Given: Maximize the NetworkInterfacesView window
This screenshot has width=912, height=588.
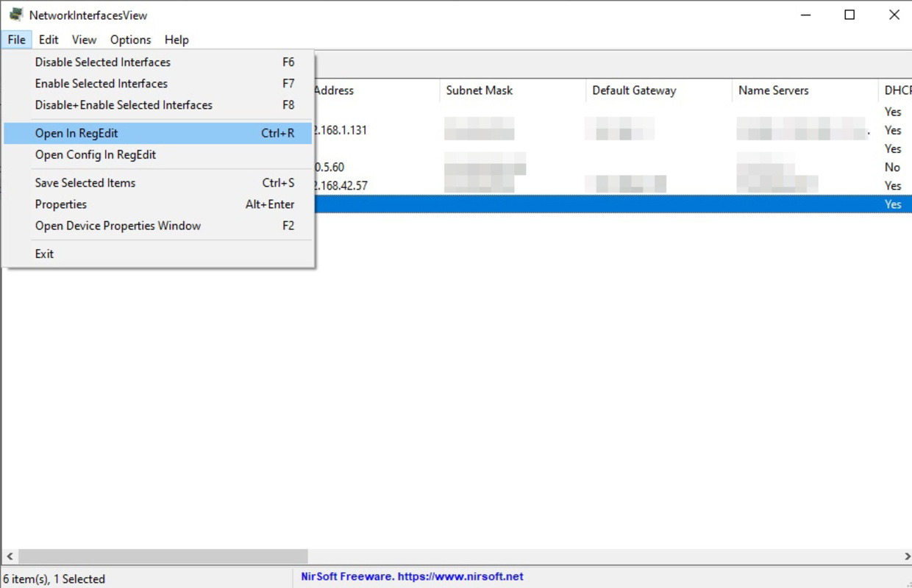Looking at the screenshot, I should (x=849, y=15).
